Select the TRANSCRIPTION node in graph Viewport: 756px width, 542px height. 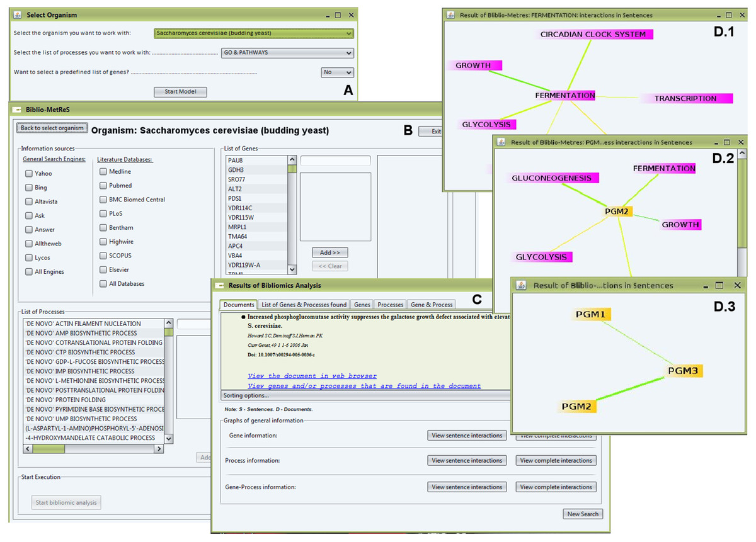(685, 98)
